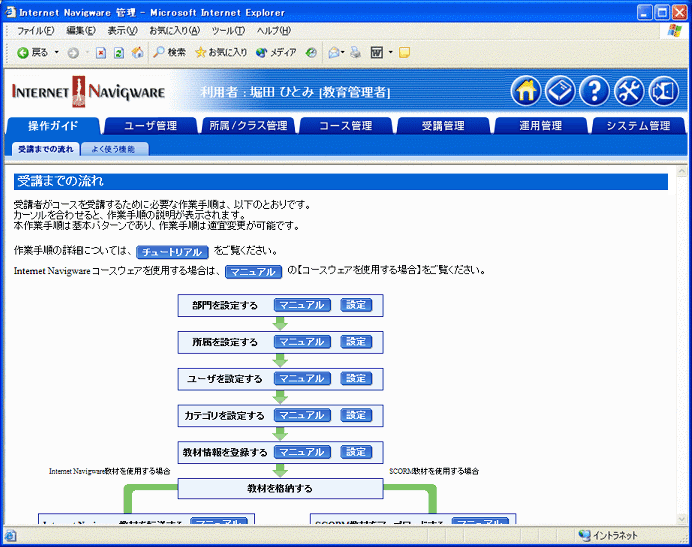Viewport: 692px width, 547px height.
Task: Open お気に入り favorites star toolbar button
Action: click(x=221, y=53)
